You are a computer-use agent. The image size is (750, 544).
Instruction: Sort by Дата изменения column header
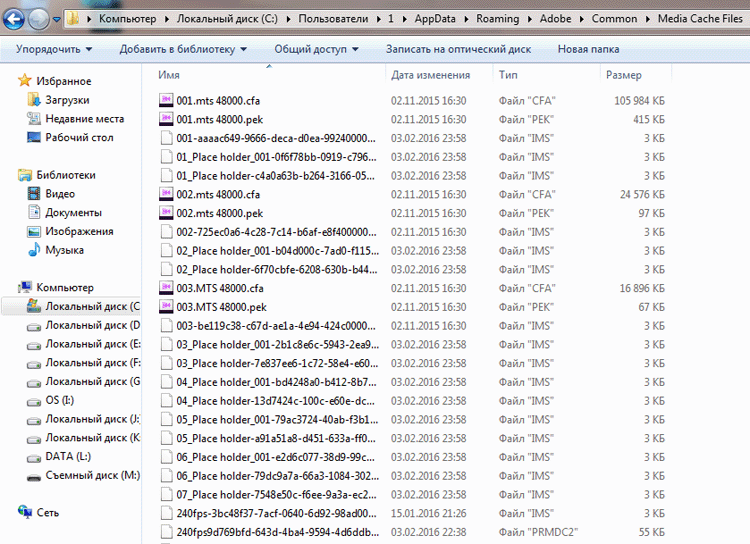[x=430, y=75]
